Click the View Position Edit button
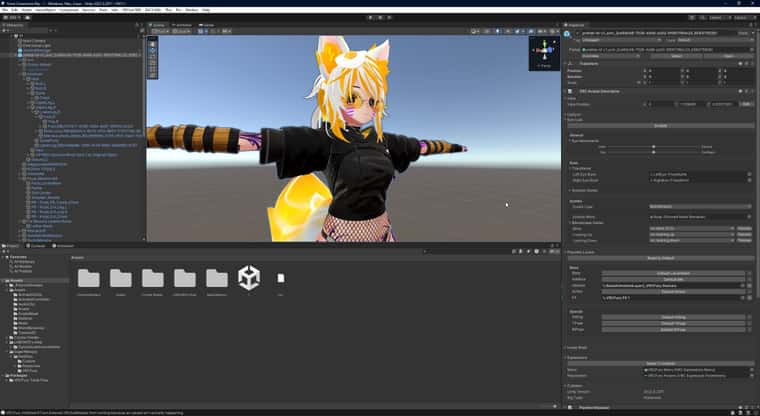Screen dimensions: 760x416 (x=747, y=104)
